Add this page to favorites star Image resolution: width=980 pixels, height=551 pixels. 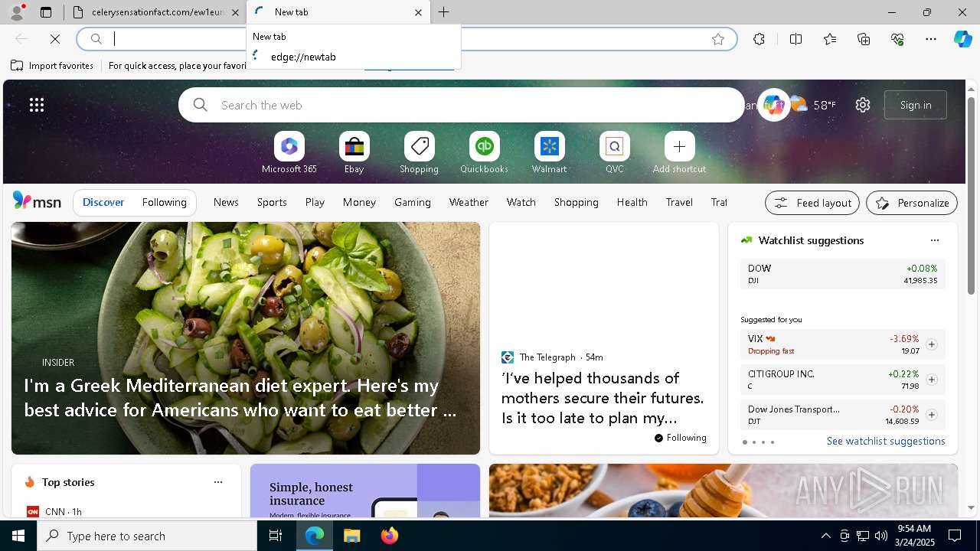coord(718,39)
